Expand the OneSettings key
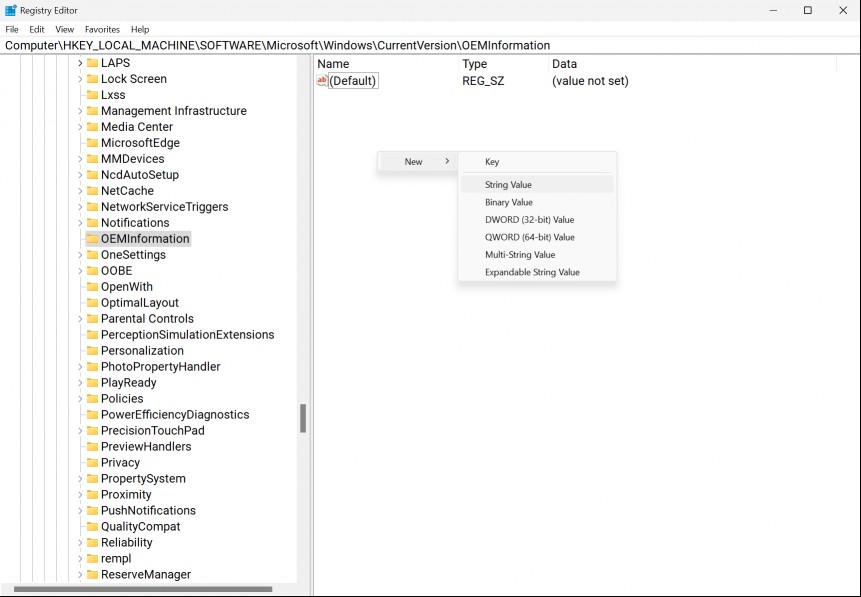The image size is (861, 597). tap(80, 255)
